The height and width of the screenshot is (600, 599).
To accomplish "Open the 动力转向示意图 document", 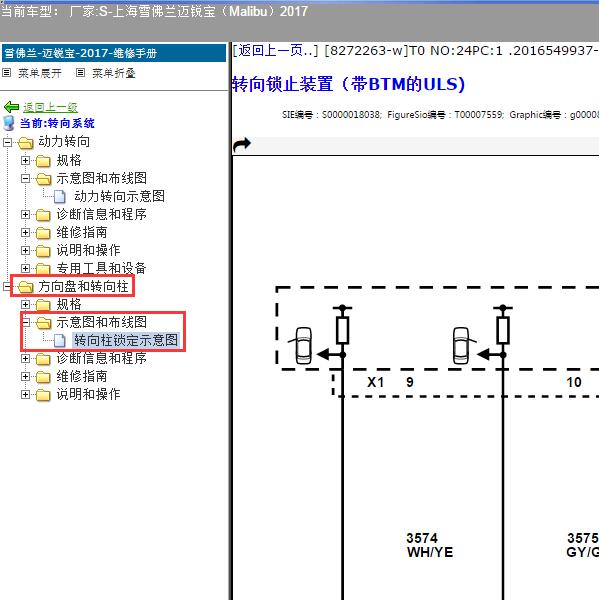I will coord(119,196).
